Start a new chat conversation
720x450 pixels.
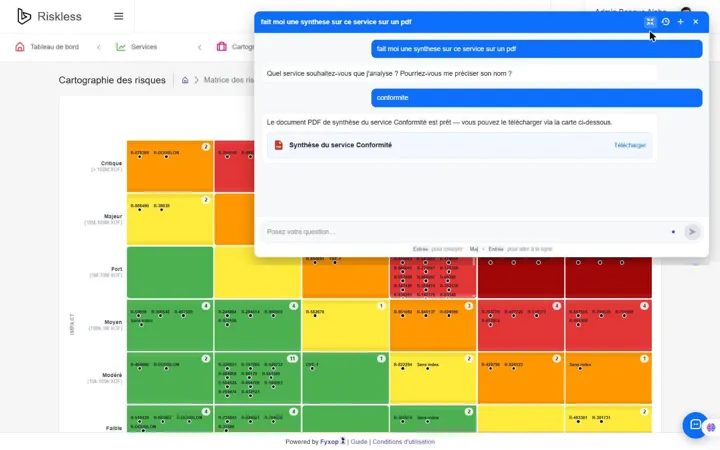pos(681,22)
